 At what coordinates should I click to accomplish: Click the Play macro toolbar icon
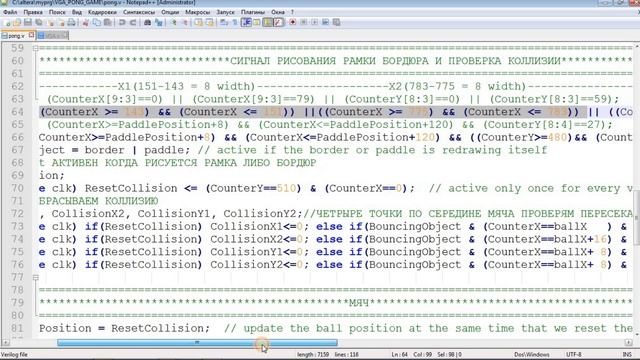click(x=315, y=22)
